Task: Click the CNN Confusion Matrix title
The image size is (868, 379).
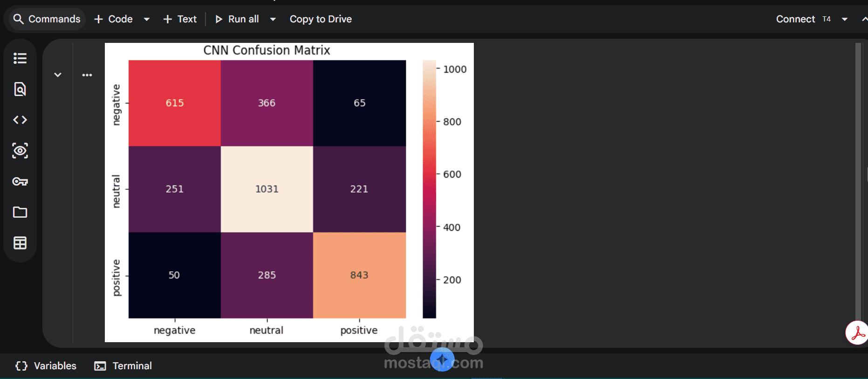Action: pos(267,50)
